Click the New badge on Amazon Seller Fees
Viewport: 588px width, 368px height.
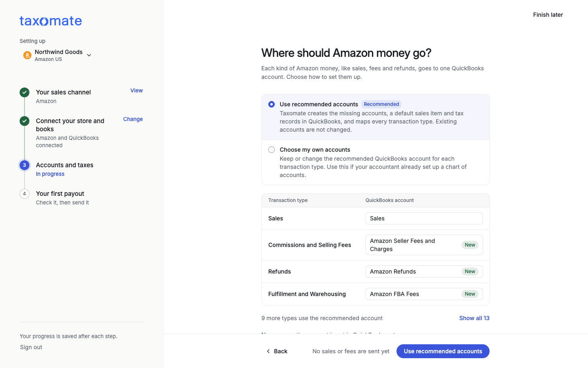(470, 245)
